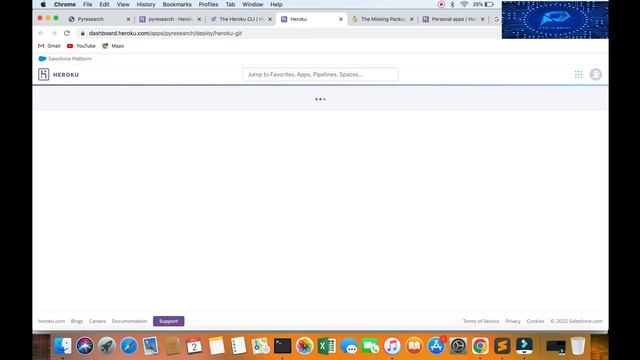This screenshot has height=360, width=640.
Task: Go back with the browser back arrow
Action: (x=41, y=33)
